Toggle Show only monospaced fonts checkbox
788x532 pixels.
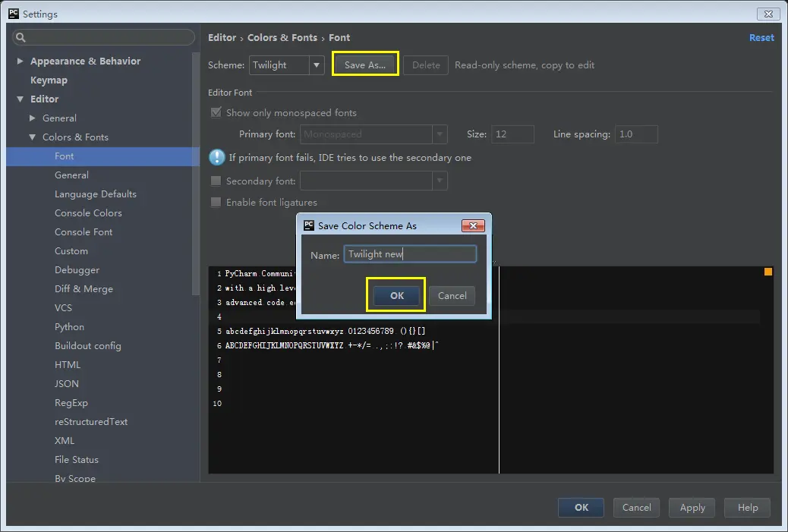point(216,112)
